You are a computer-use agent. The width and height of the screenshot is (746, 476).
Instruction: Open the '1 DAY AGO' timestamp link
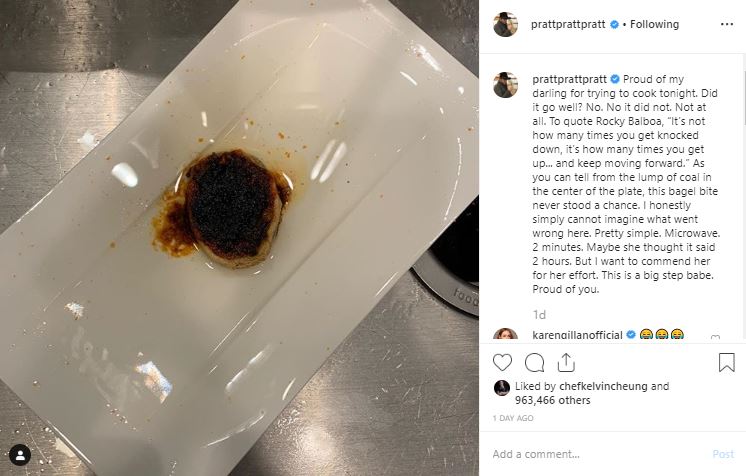[x=513, y=418]
